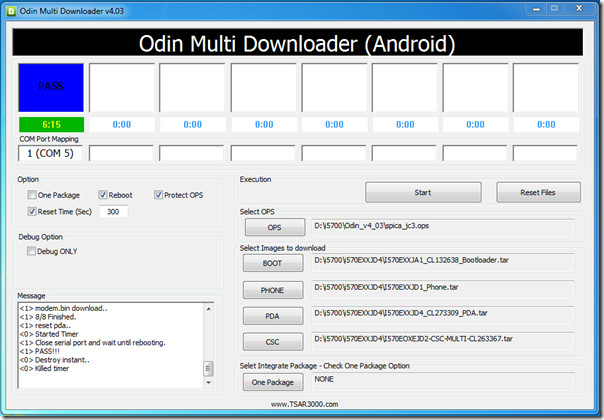This screenshot has width=604, height=420.
Task: Click the '<0> Started Timer' log line
Action: click(x=49, y=334)
